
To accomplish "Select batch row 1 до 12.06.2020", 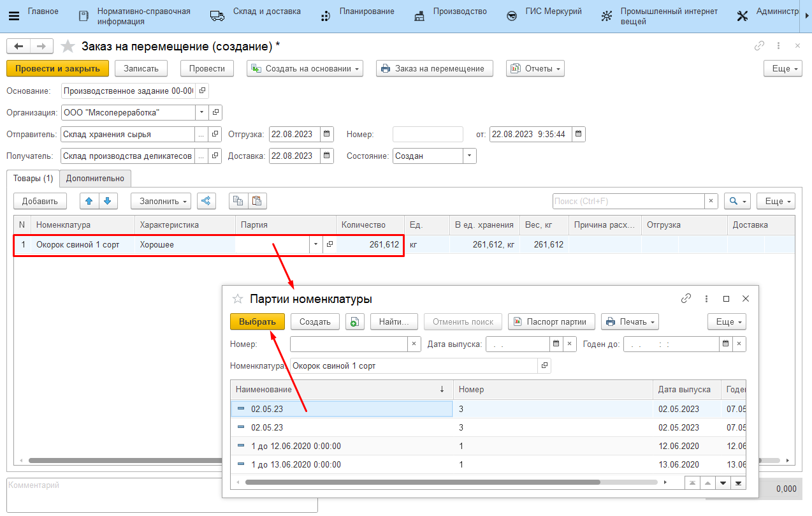I will tap(296, 446).
